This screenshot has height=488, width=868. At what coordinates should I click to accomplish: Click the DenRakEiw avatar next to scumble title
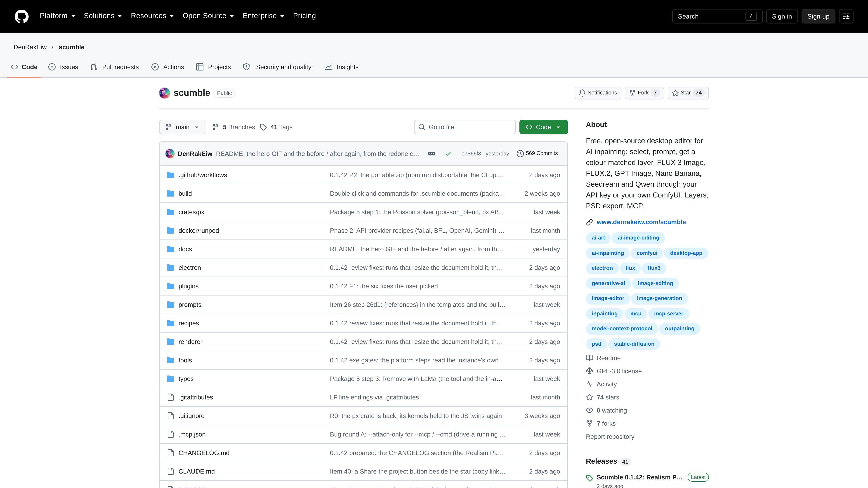[x=164, y=93]
